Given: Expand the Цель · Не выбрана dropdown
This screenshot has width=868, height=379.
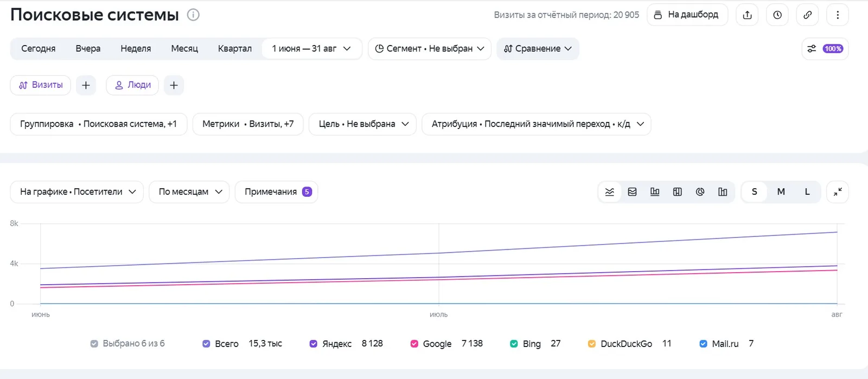Looking at the screenshot, I should point(363,124).
